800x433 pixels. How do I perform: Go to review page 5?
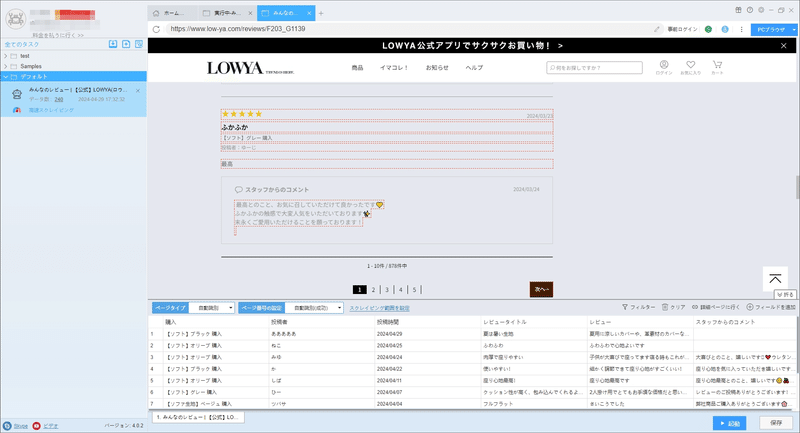pyautogui.click(x=414, y=290)
